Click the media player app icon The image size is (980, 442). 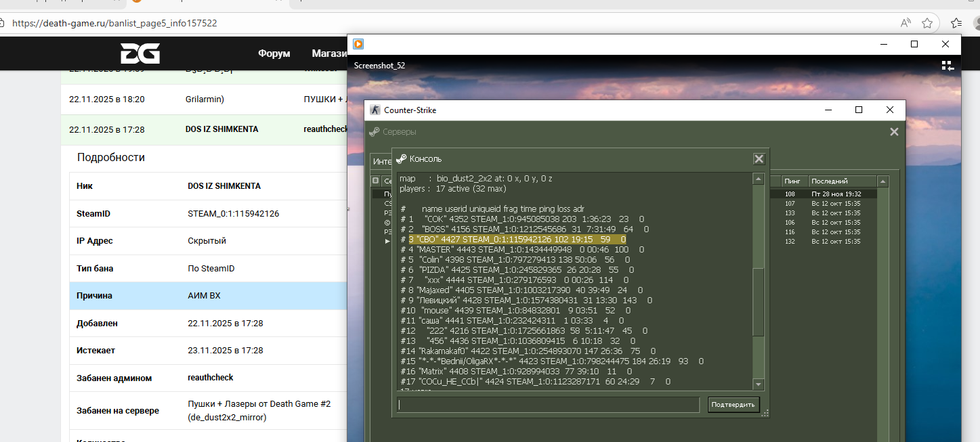pos(358,44)
